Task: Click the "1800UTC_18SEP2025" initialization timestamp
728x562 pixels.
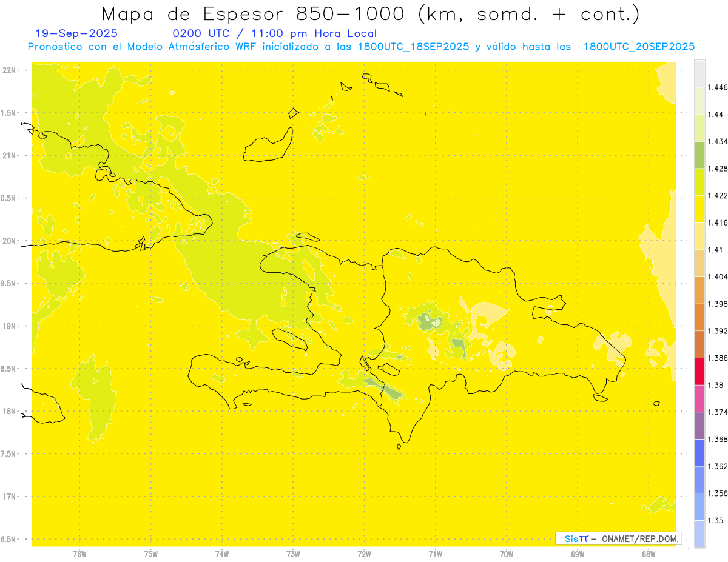Action: point(413,47)
